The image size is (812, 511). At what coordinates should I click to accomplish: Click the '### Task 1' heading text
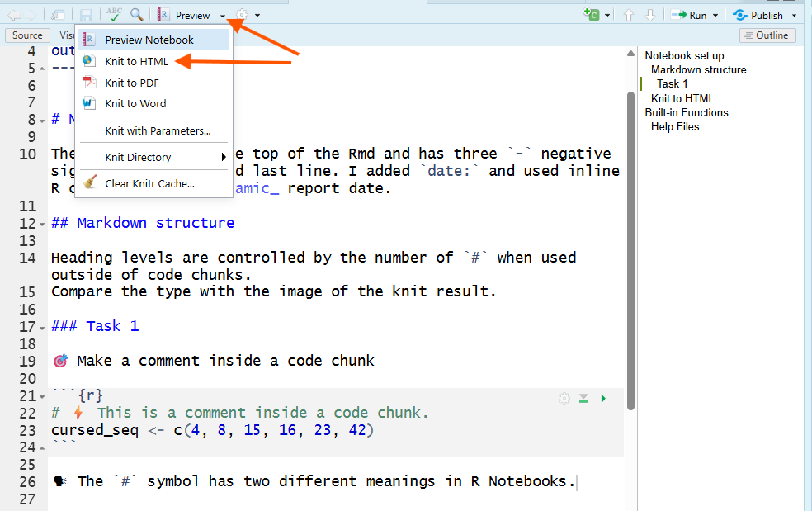tap(95, 326)
